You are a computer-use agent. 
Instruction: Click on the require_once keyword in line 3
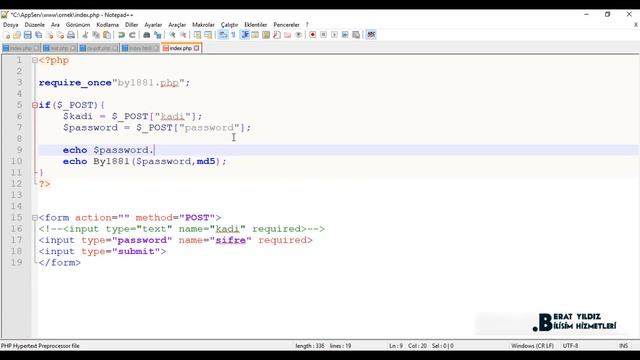click(75, 83)
